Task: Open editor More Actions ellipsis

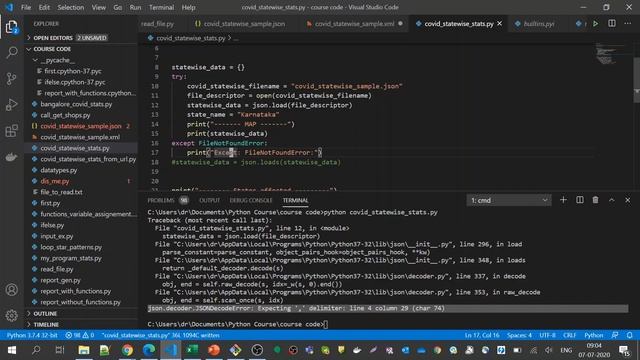Action: click(628, 24)
